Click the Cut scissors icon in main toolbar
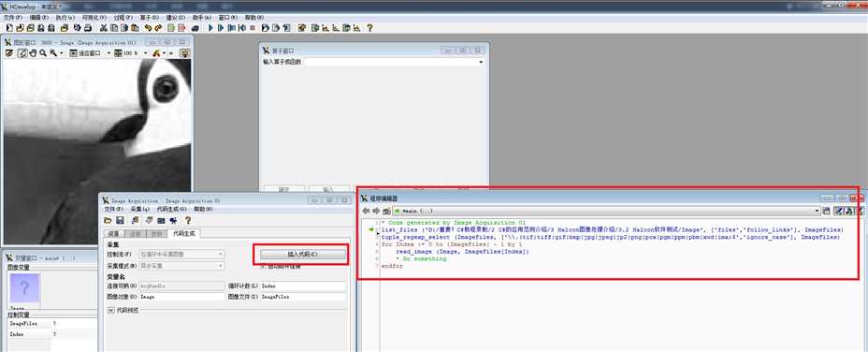Image resolution: width=868 pixels, height=352 pixels. 103,28
